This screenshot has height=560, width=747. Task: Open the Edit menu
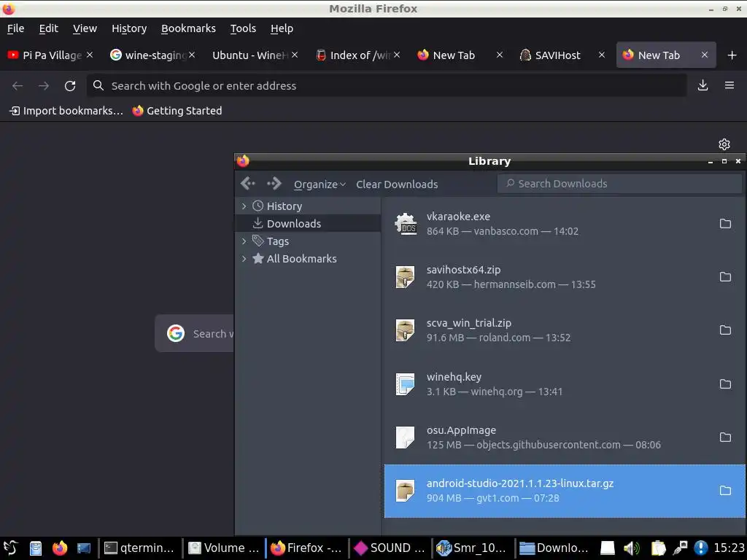point(49,28)
